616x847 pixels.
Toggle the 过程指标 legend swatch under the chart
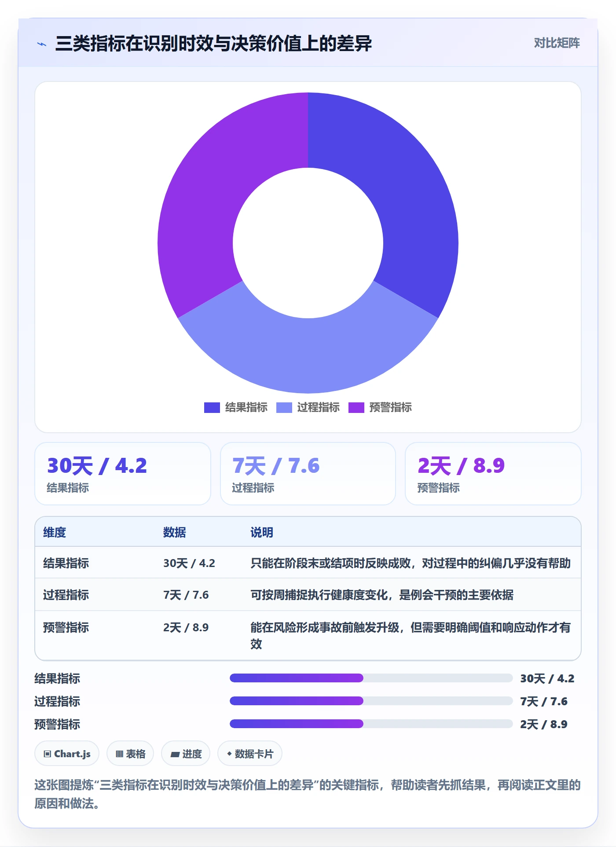click(284, 408)
